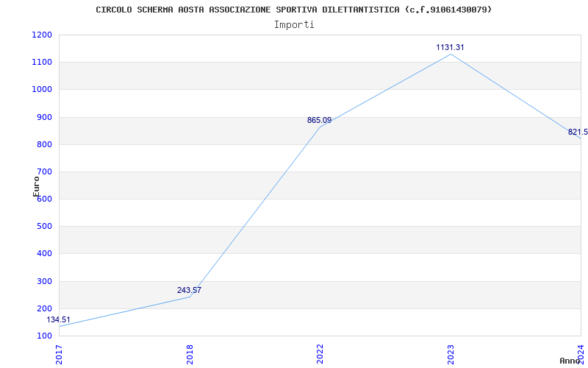The height and width of the screenshot is (368, 588).
Task: Click the 2023 x-axis year label
Action: pyautogui.click(x=451, y=355)
